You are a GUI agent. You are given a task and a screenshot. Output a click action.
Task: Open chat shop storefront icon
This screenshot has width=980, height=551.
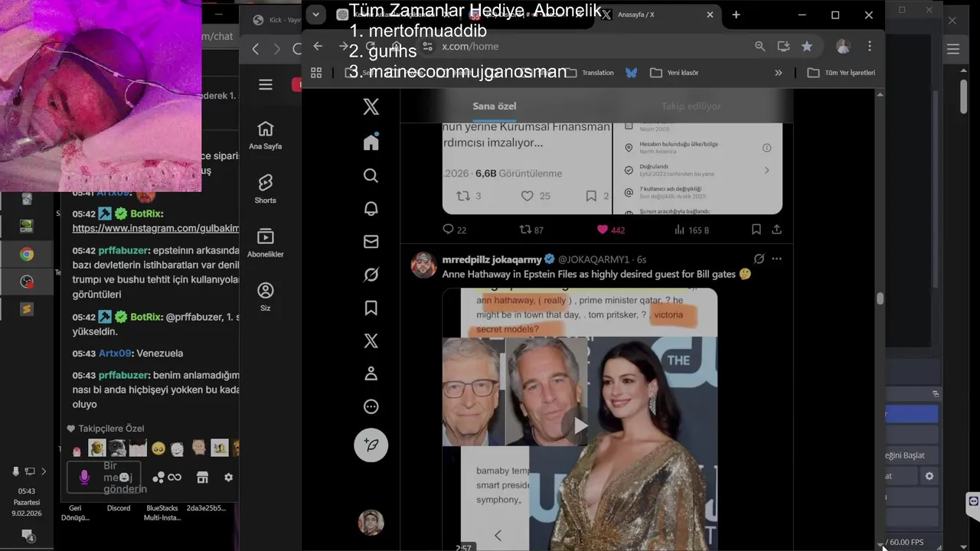(x=202, y=478)
